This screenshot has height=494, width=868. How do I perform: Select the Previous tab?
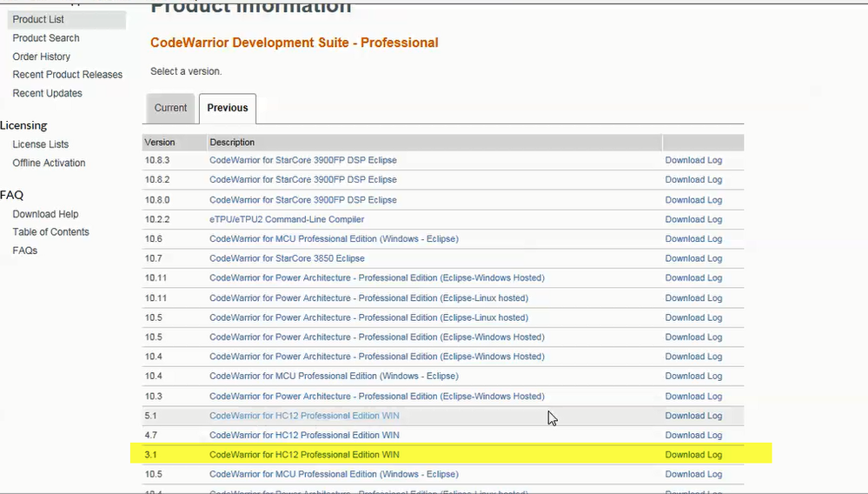[x=228, y=108]
